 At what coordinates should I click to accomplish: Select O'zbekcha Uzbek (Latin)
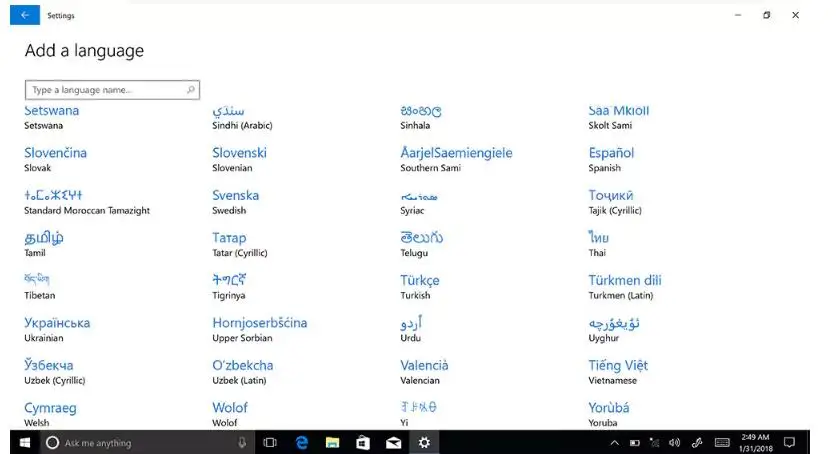(243, 372)
